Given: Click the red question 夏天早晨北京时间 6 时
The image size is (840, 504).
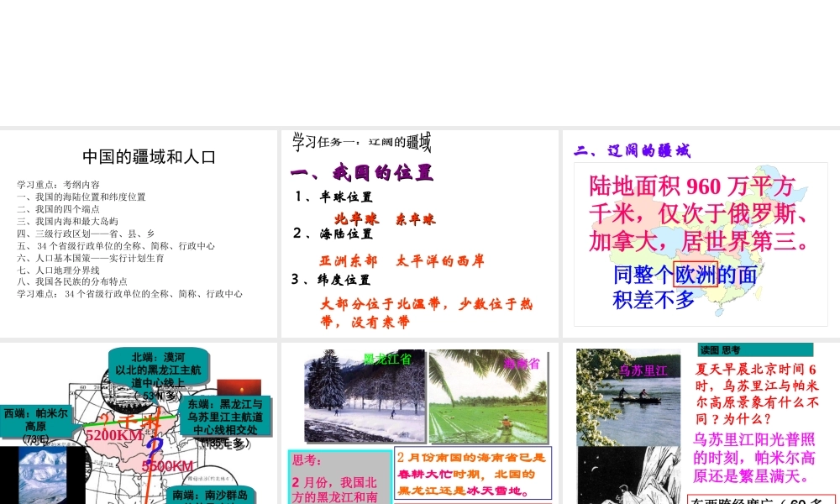Looking at the screenshot, I should click(x=757, y=394).
